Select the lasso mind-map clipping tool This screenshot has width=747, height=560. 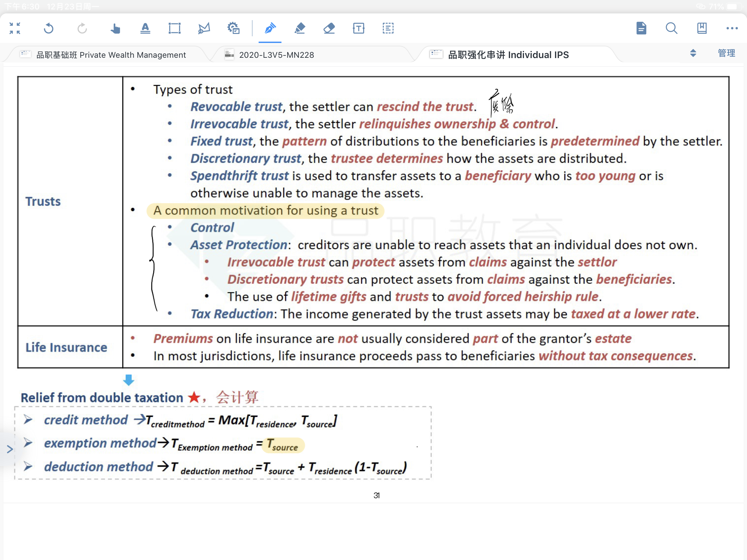[x=204, y=28]
